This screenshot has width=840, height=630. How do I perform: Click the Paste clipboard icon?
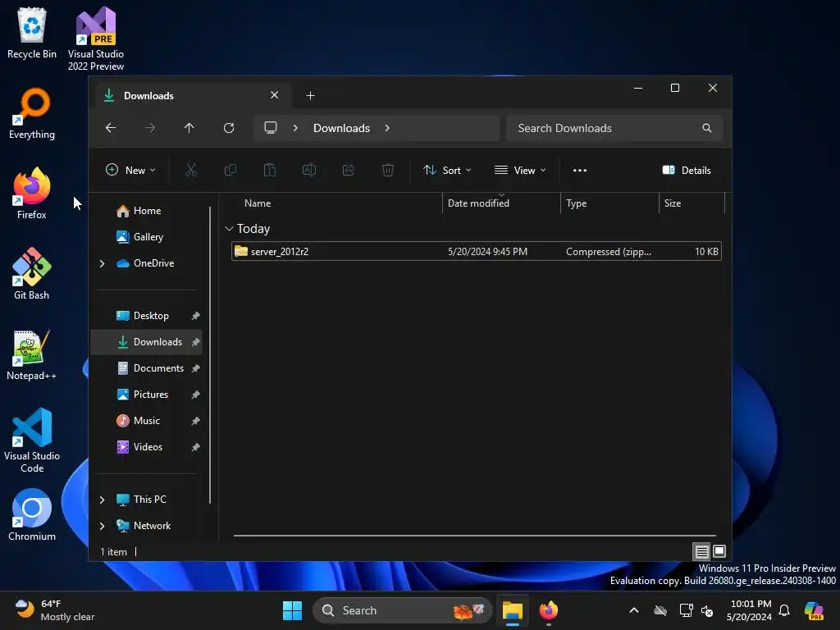tap(269, 171)
